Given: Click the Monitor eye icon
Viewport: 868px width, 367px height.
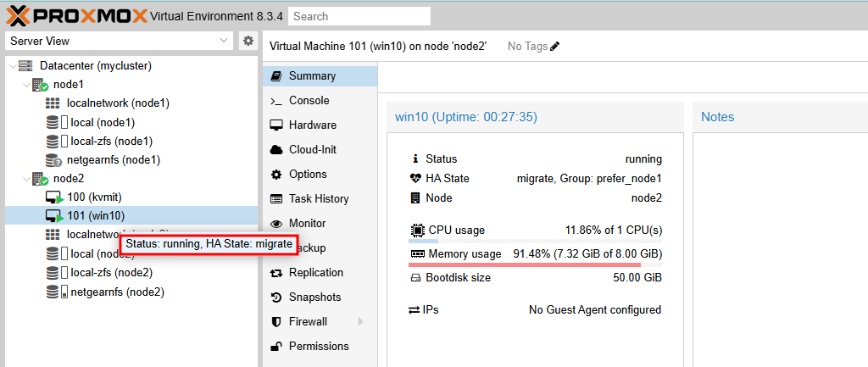Looking at the screenshot, I should [276, 224].
